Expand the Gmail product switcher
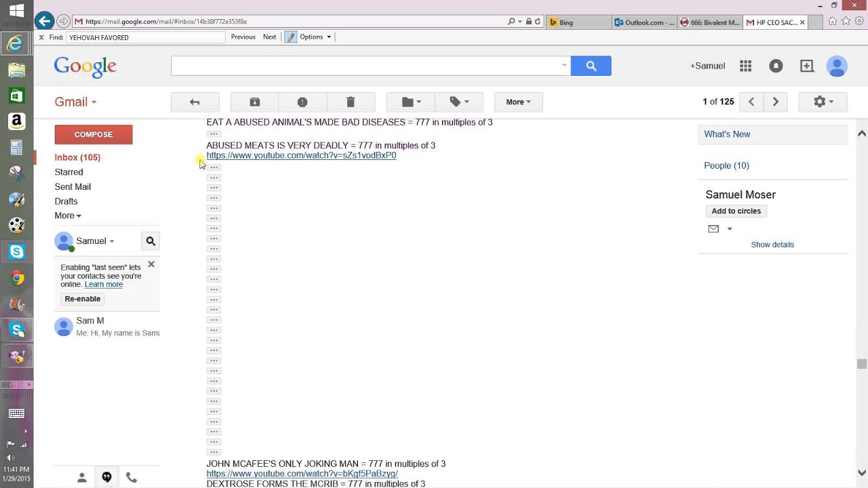868x488 pixels. pyautogui.click(x=75, y=102)
